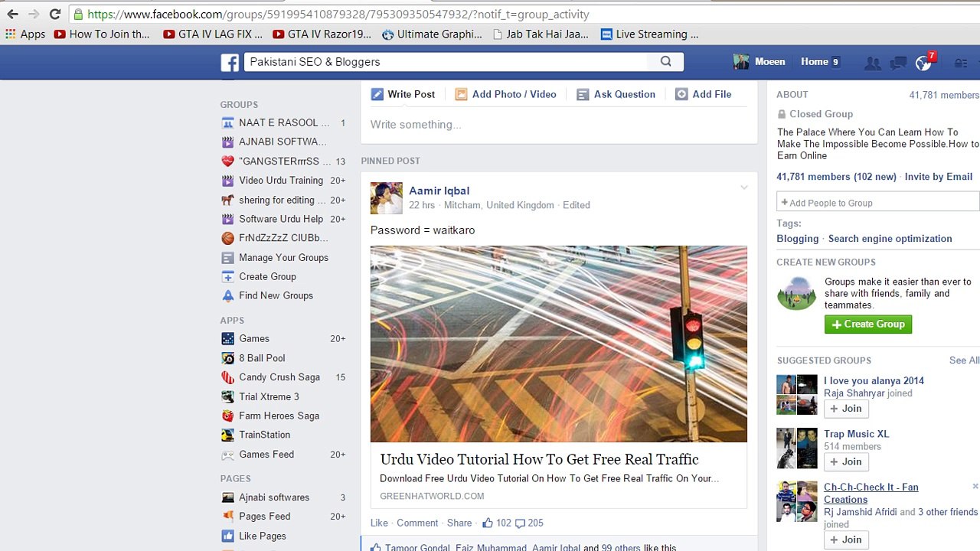980x551 pixels.
Task: Click the Facebook search box
Action: 448,62
